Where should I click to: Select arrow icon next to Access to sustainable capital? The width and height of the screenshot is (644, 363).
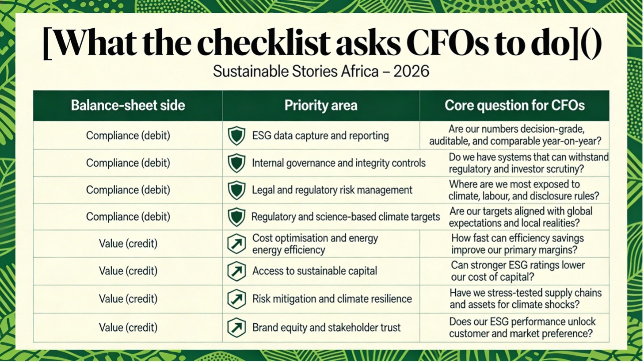click(236, 271)
